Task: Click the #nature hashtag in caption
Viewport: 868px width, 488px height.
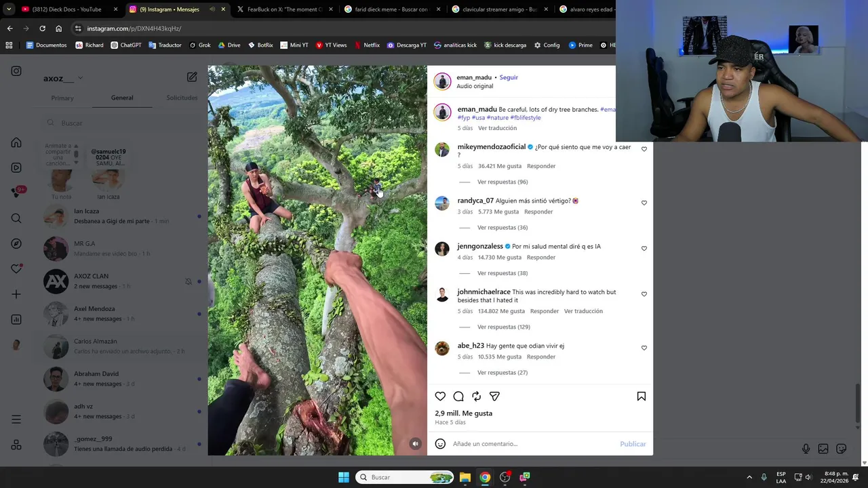Action: click(497, 117)
